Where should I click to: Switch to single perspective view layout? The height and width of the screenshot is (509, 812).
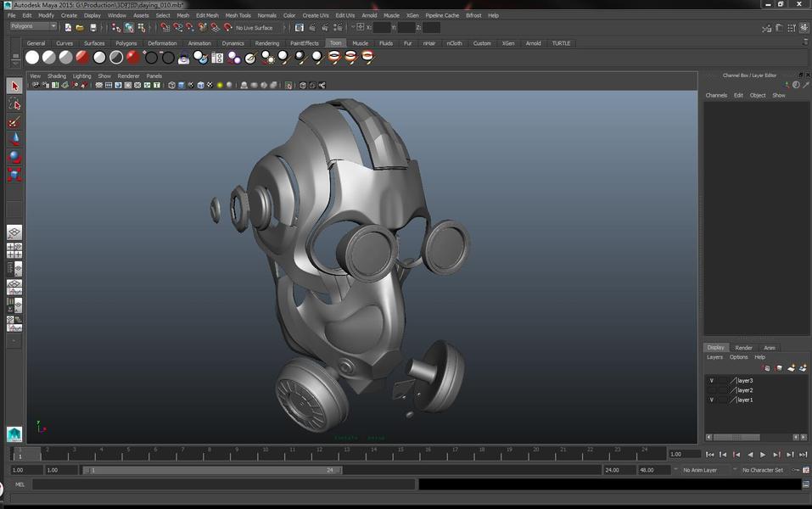pyautogui.click(x=14, y=232)
